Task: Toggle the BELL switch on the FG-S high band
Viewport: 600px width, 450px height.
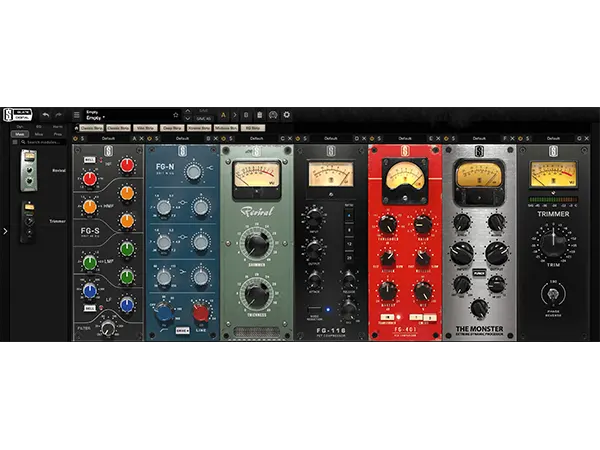Action: pos(89,160)
